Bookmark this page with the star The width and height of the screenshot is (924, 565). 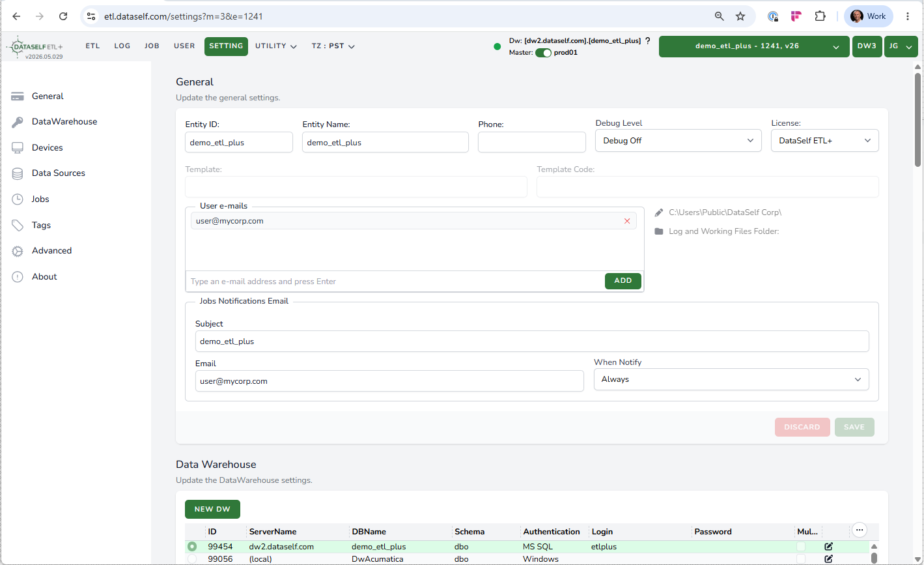740,16
